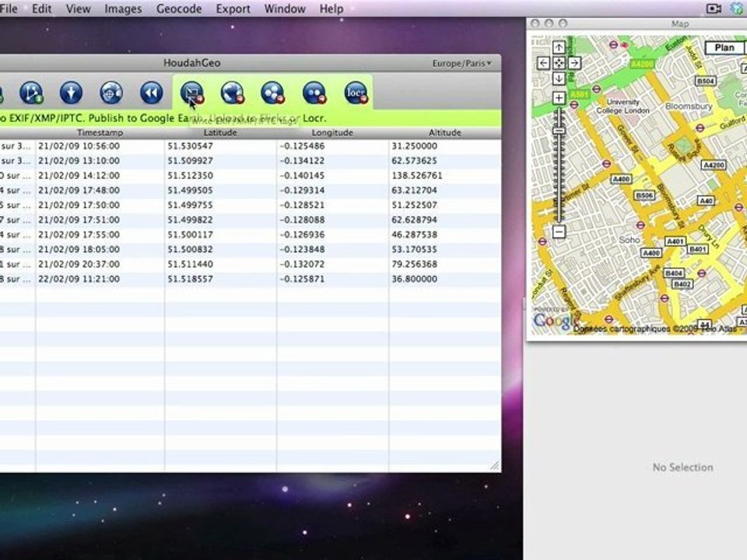Select row with timestamp 21/02/09 13:10:00
This screenshot has width=747, height=560.
tap(250, 161)
